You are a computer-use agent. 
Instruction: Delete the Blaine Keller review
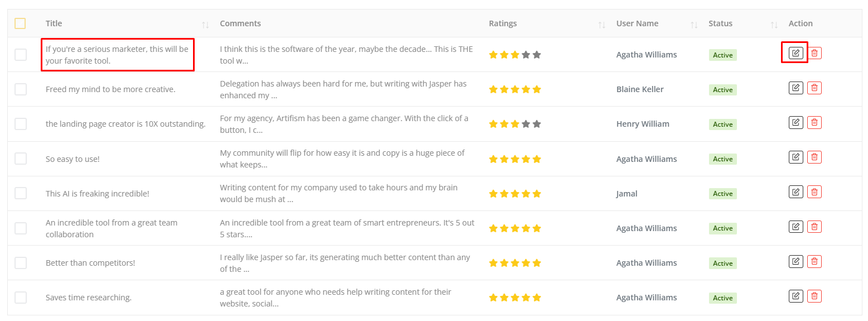(814, 88)
